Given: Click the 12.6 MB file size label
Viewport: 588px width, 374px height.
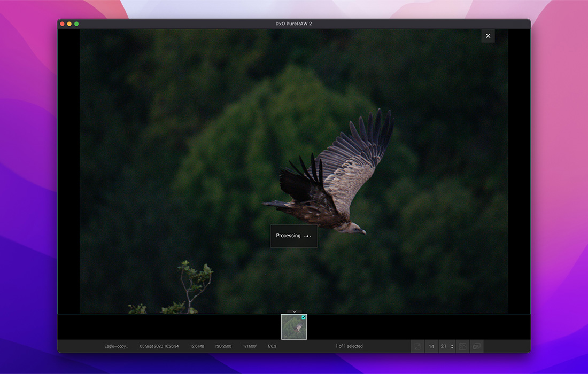Looking at the screenshot, I should [197, 346].
